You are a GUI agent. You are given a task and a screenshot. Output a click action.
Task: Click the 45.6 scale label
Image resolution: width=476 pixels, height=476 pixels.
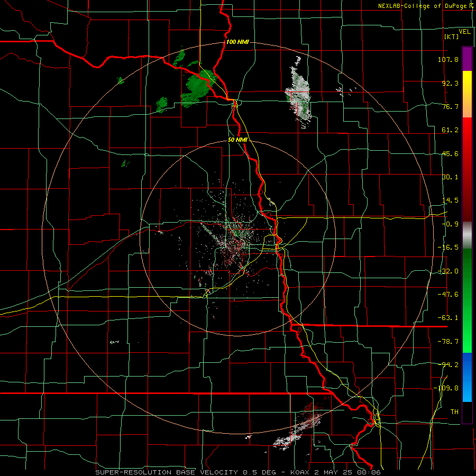[x=450, y=153]
